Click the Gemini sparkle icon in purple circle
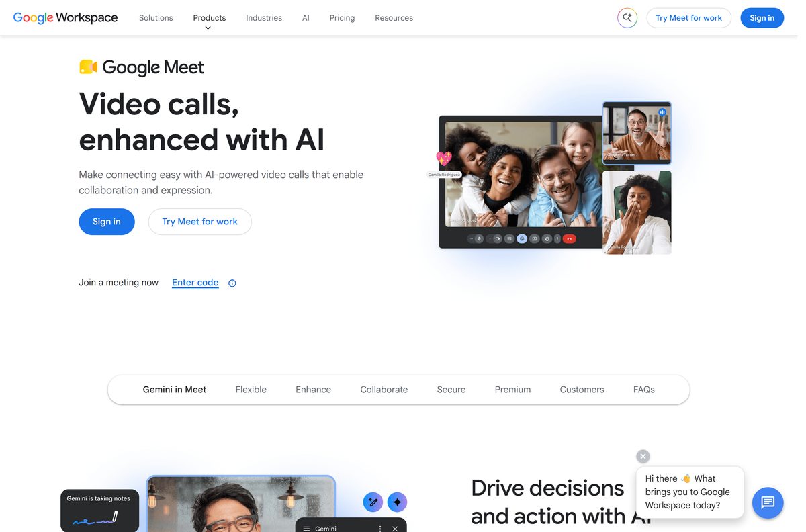This screenshot has height=532, width=806. point(398,502)
